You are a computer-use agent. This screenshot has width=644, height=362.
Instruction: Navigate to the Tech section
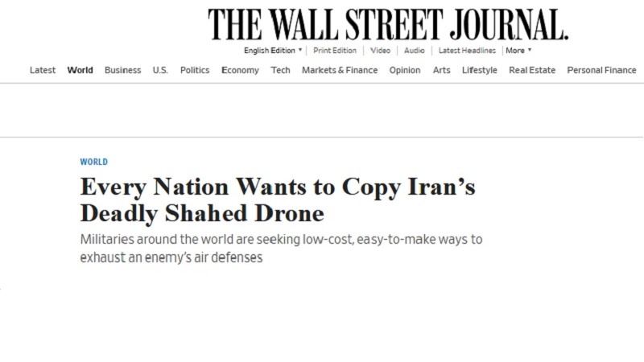[x=280, y=70]
